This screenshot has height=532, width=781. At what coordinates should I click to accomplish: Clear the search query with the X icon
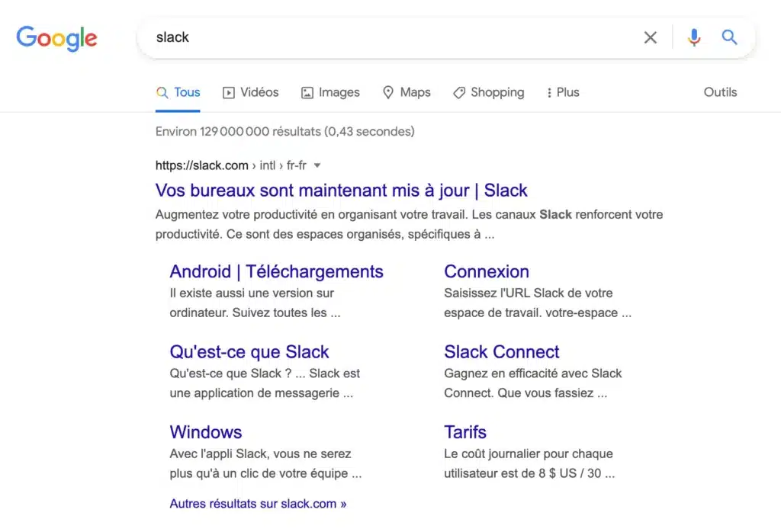click(x=650, y=37)
